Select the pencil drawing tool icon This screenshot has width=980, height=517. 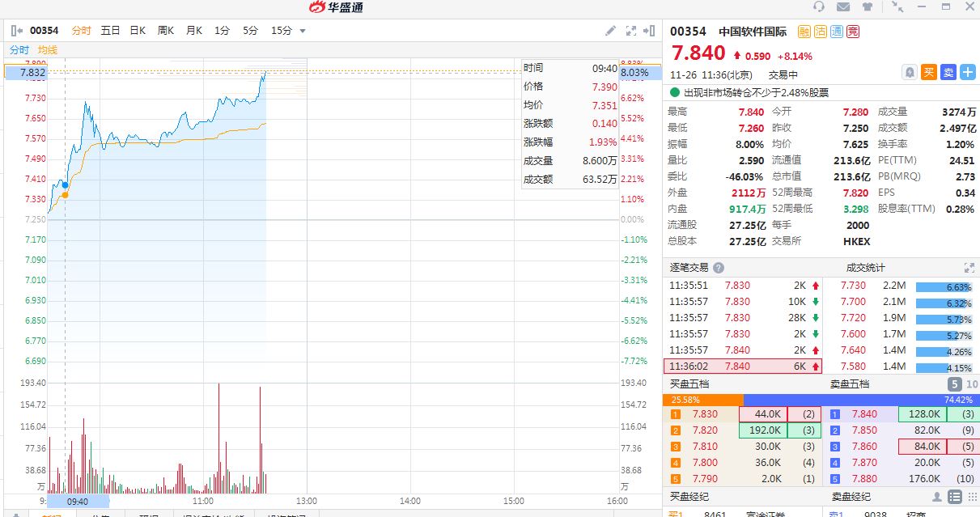611,31
